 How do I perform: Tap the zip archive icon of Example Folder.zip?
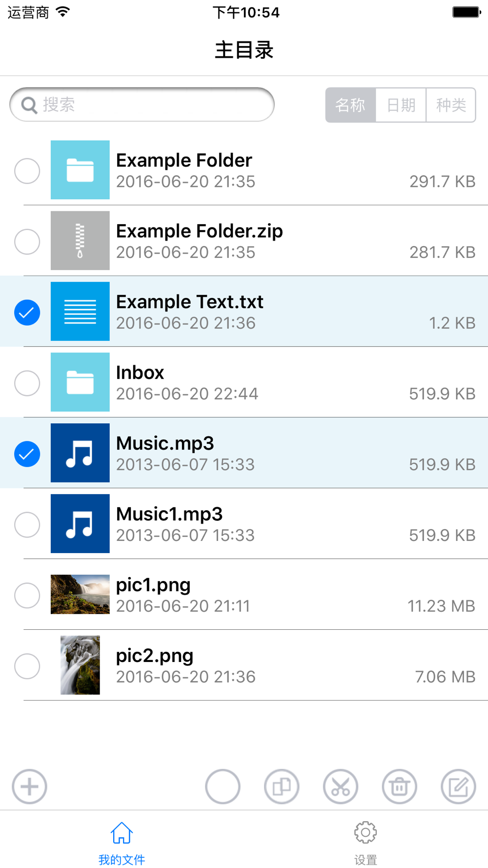tap(80, 241)
